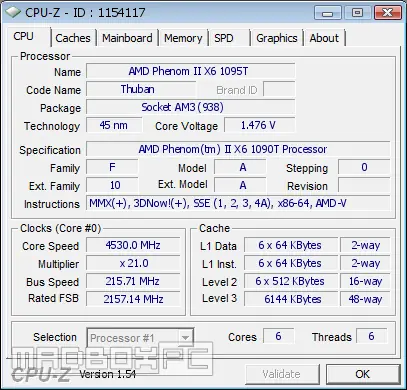Minimize the CPU-Z window

[328, 13]
